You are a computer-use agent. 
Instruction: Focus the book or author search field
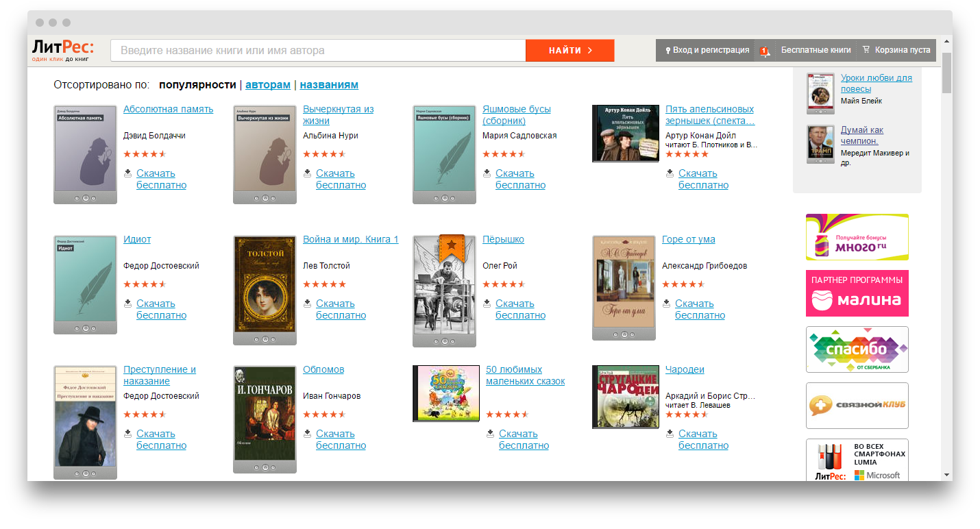318,51
